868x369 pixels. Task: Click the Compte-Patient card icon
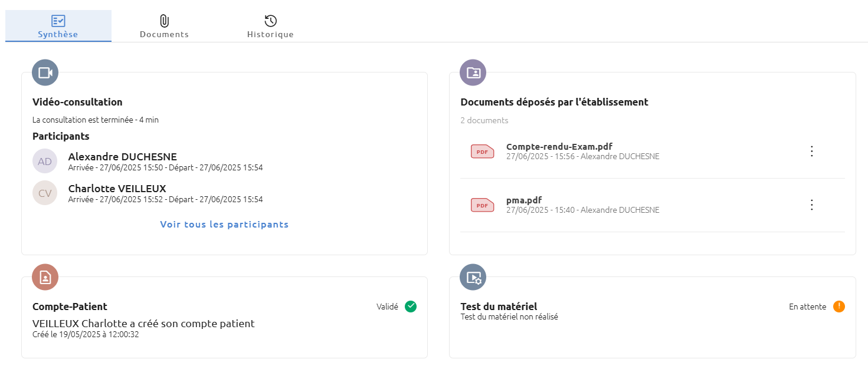click(45, 277)
